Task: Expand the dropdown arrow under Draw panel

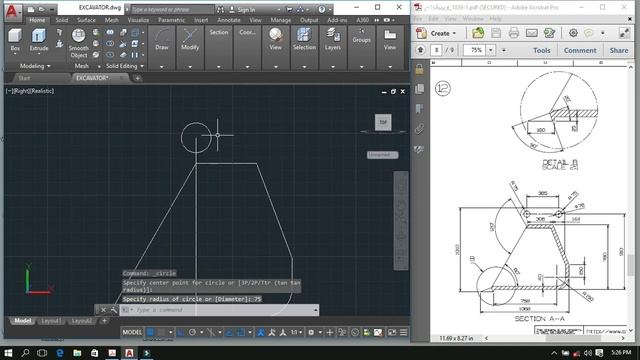Action: pos(162,67)
